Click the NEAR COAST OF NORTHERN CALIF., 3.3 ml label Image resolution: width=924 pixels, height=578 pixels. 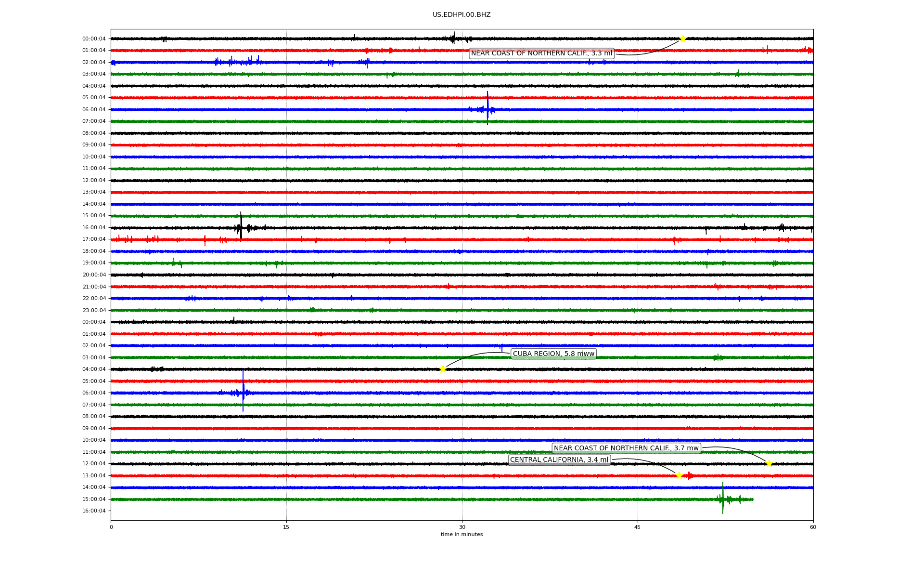tap(541, 53)
